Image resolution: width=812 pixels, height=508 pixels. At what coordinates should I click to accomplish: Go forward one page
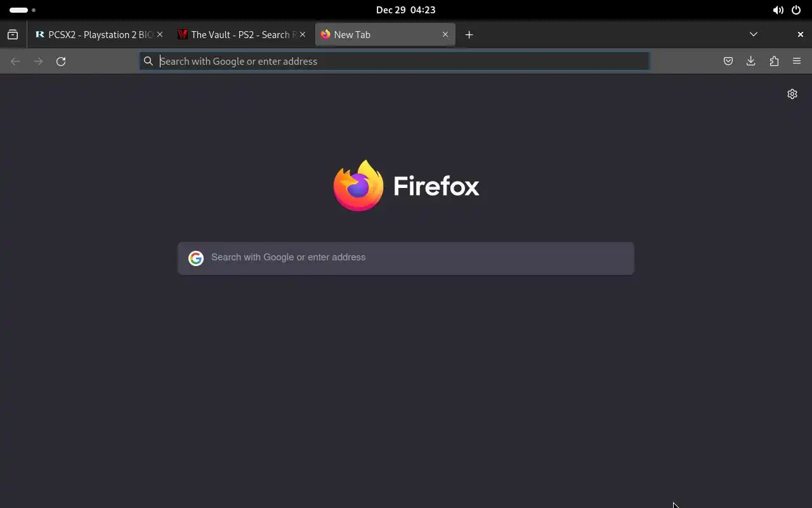point(38,62)
